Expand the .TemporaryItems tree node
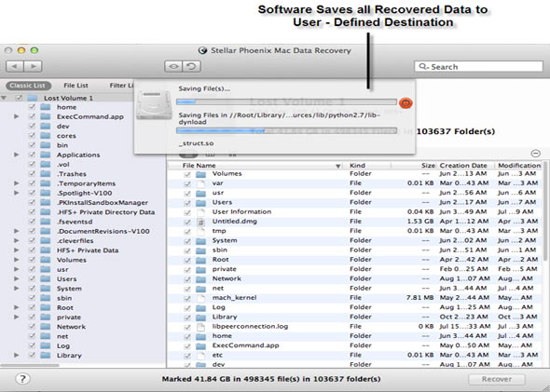Viewport: 550px width, 392px height. [17, 183]
